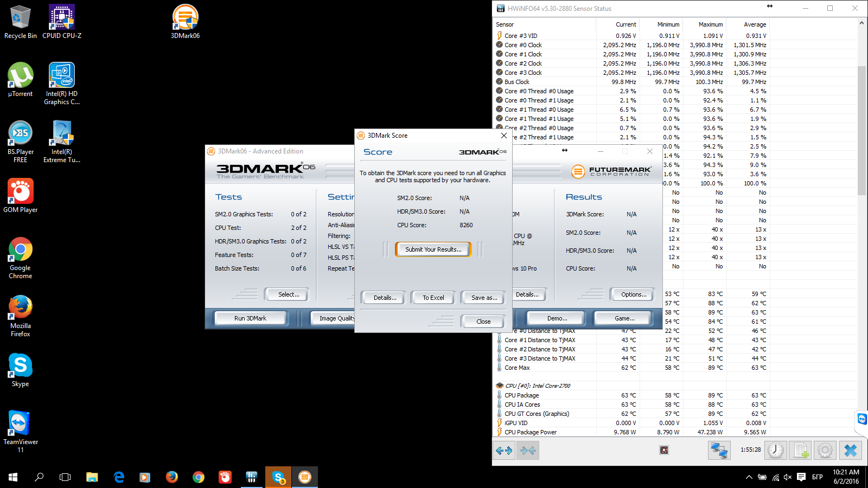Image resolution: width=868 pixels, height=488 pixels.
Task: Select Core #3 VID sensor row
Action: (631, 36)
